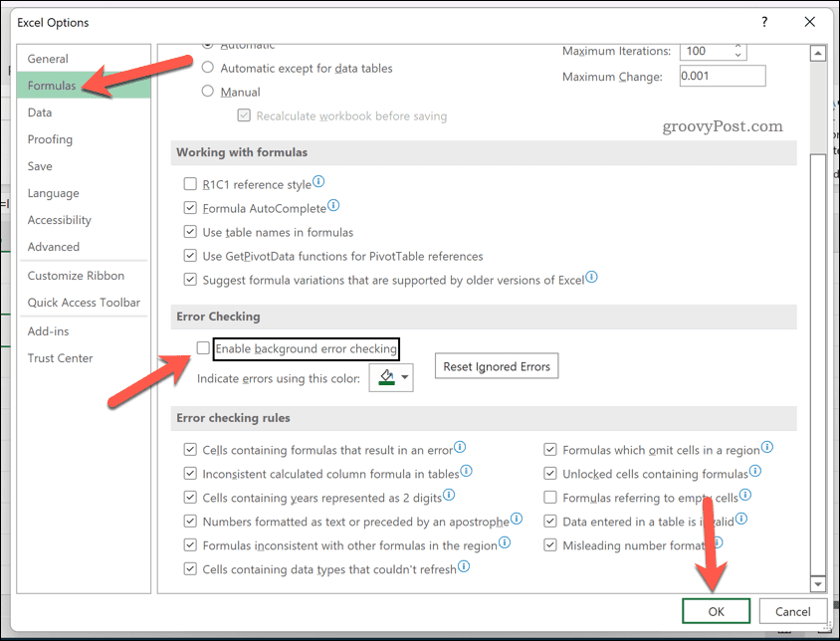Image resolution: width=840 pixels, height=641 pixels.
Task: Click the dialog Help question mark icon
Action: pos(763,22)
